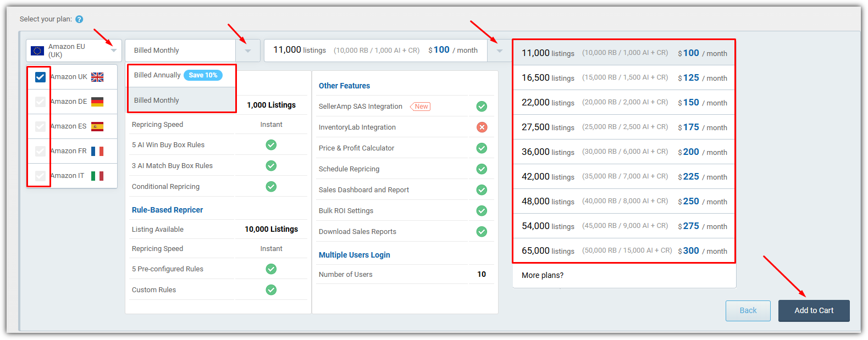Click green check for Schedule Repricing
The width and height of the screenshot is (868, 340).
click(x=482, y=169)
